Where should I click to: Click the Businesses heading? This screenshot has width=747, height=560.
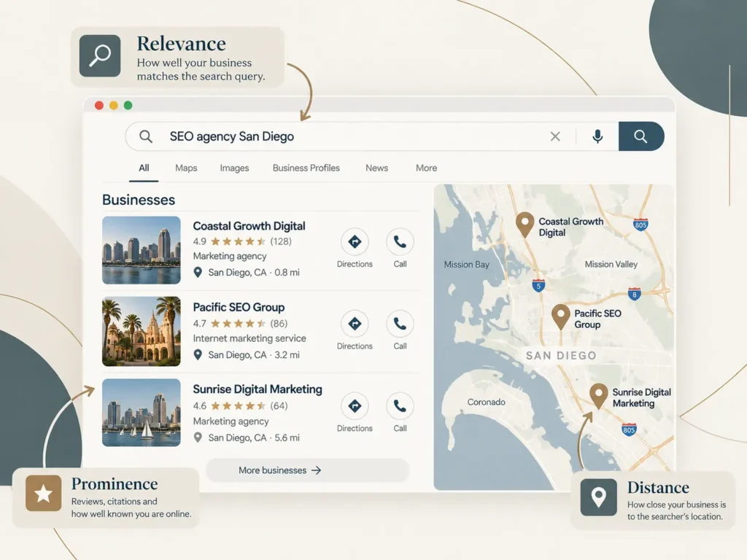pos(139,200)
